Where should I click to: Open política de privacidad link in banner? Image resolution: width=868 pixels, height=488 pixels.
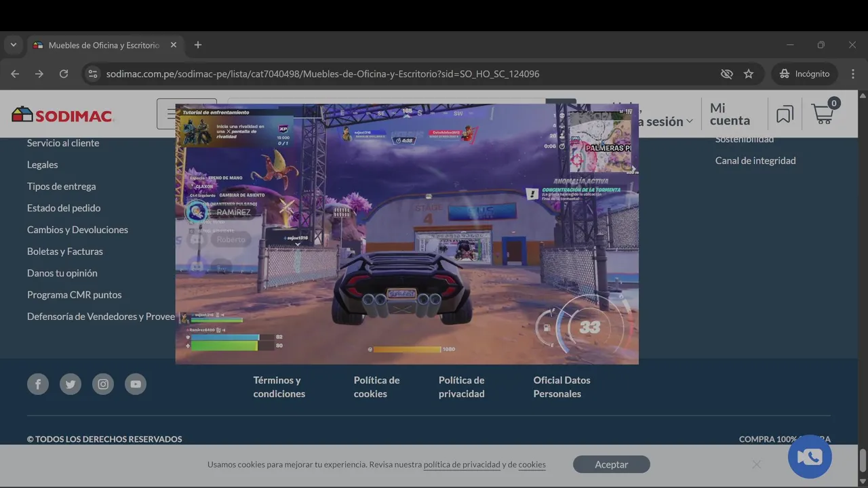click(x=462, y=465)
